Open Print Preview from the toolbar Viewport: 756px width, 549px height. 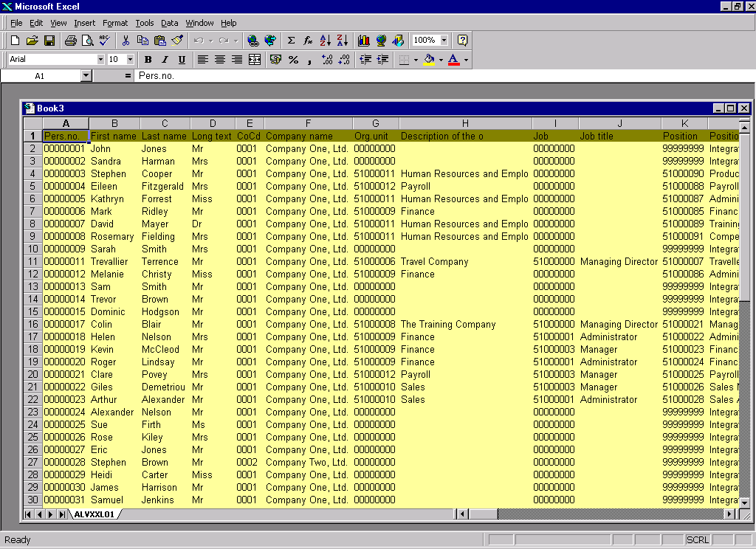tap(87, 41)
